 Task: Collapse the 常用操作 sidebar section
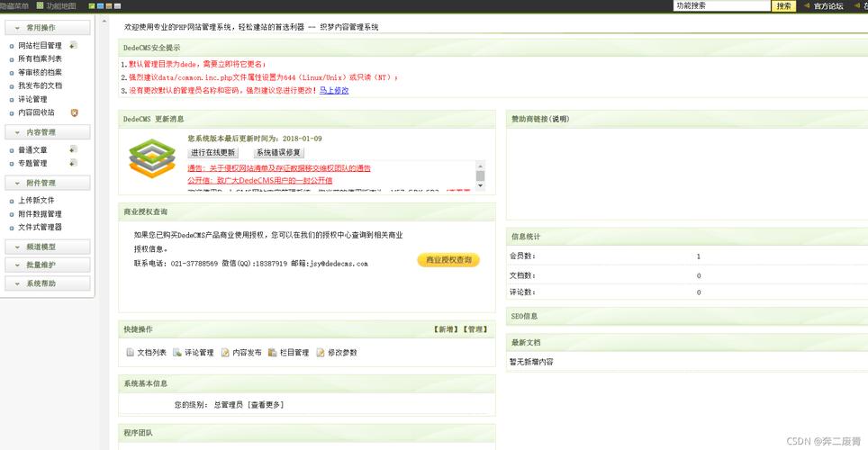pyautogui.click(x=47, y=28)
